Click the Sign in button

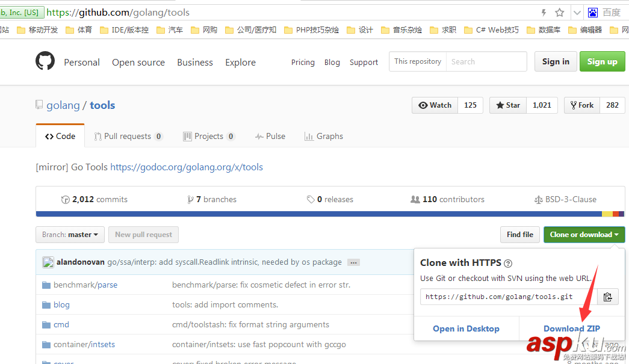pyautogui.click(x=556, y=61)
